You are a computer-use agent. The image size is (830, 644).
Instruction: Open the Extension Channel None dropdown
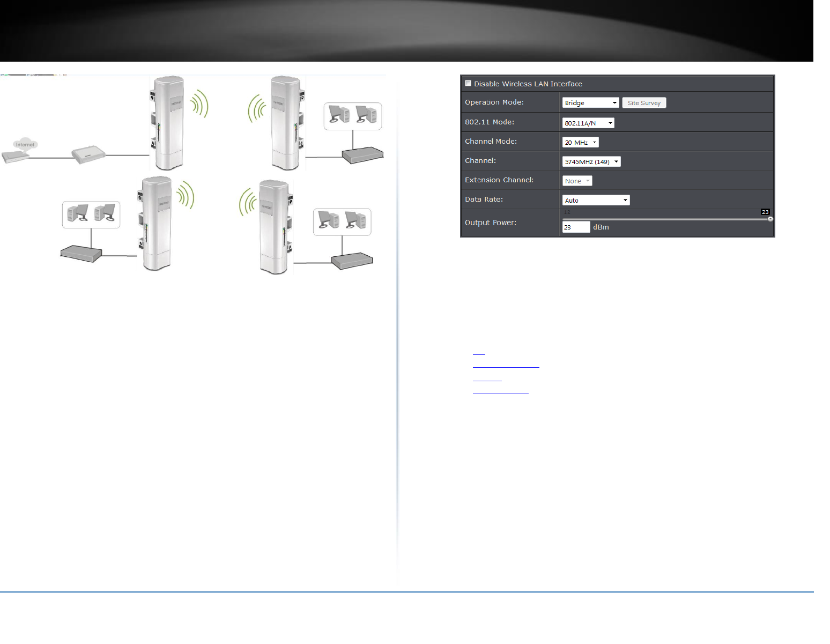pos(577,181)
